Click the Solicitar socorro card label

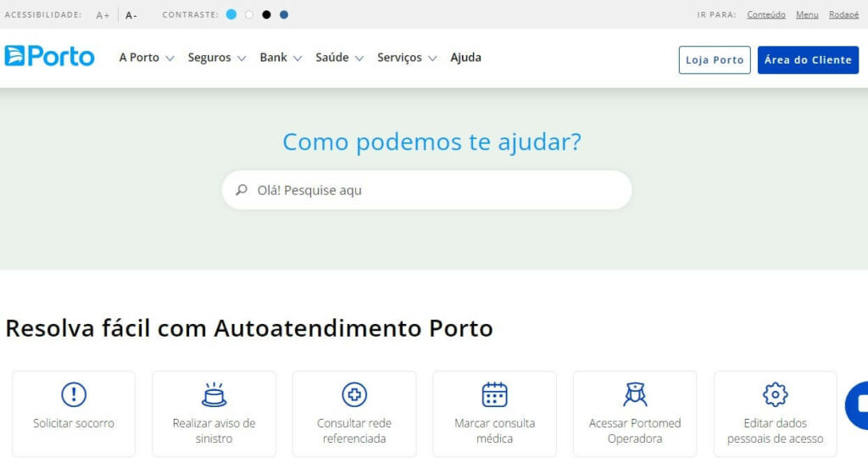(x=74, y=423)
